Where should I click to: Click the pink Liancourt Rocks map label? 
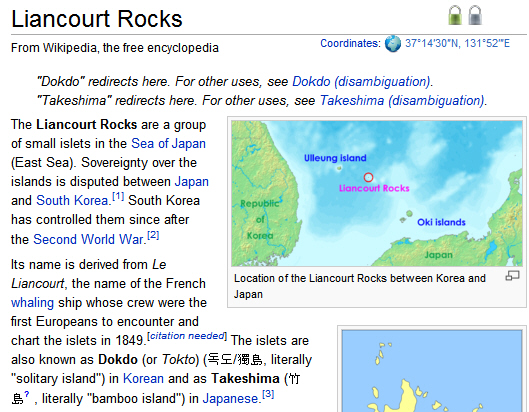click(374, 188)
